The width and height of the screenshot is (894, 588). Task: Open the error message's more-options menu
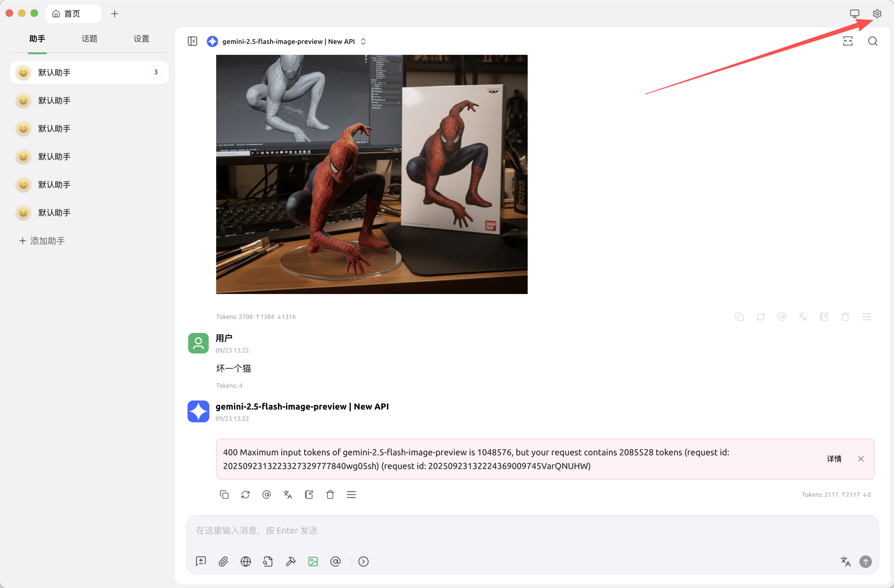351,495
